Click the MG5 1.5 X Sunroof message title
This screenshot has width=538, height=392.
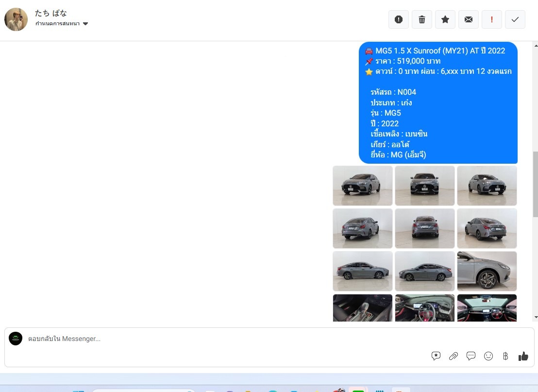[440, 51]
